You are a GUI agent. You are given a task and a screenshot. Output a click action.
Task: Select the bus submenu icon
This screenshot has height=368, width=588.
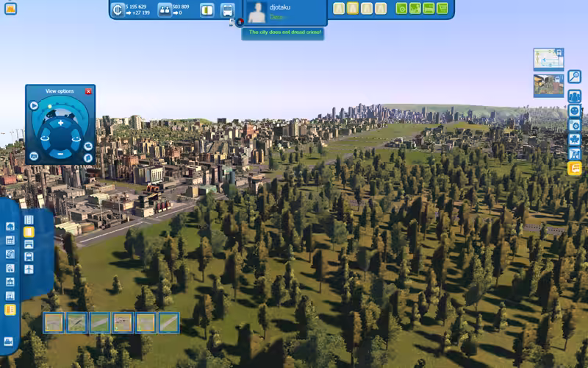tap(29, 257)
